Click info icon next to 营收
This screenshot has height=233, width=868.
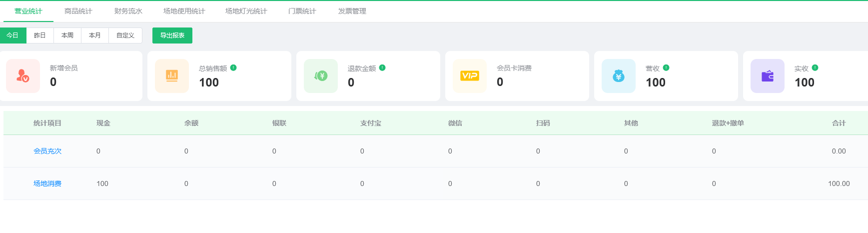coord(666,68)
